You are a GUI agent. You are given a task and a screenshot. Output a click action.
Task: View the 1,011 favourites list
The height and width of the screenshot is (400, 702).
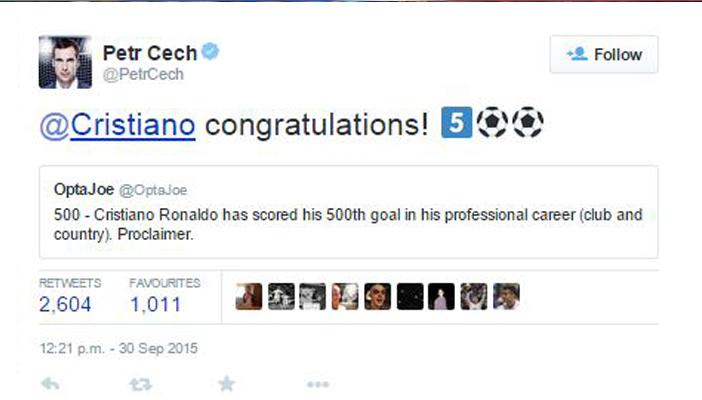pyautogui.click(x=156, y=304)
